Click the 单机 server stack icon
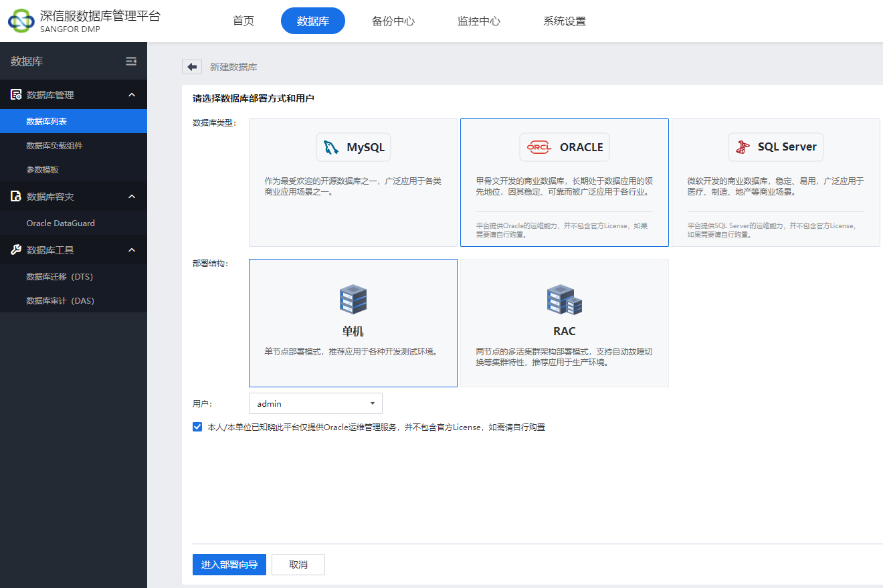 tap(353, 299)
